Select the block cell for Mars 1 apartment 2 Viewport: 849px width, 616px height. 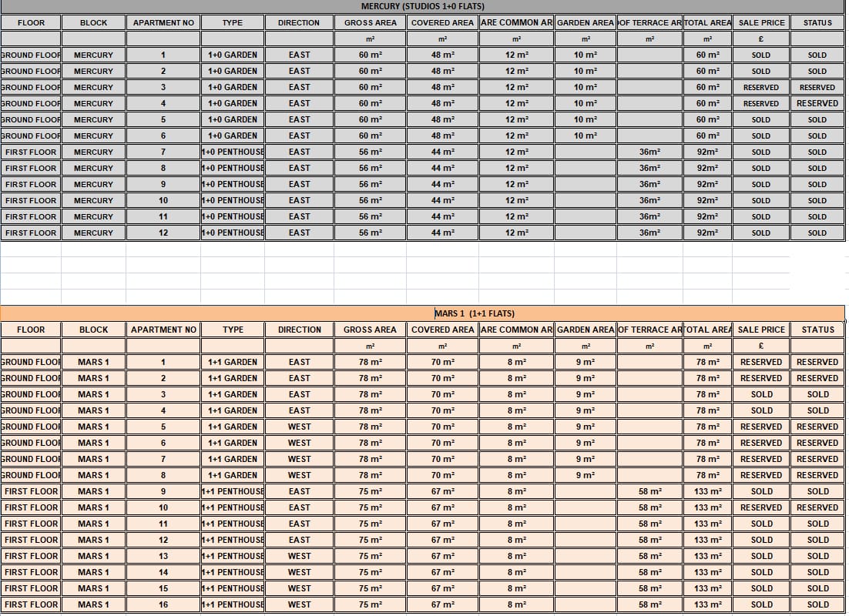pos(94,378)
